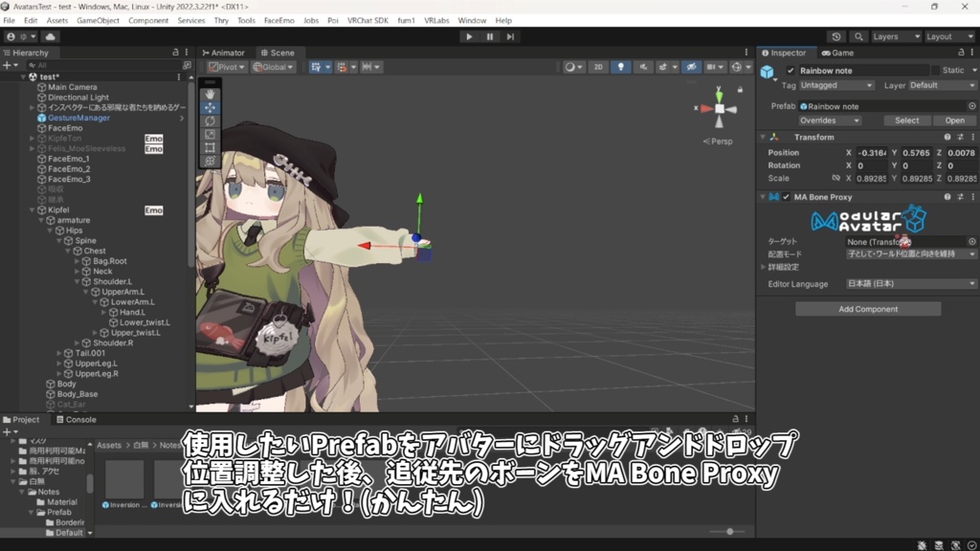Screen dimensions: 980x551
Task: Select the Rect tool
Action: (210, 147)
